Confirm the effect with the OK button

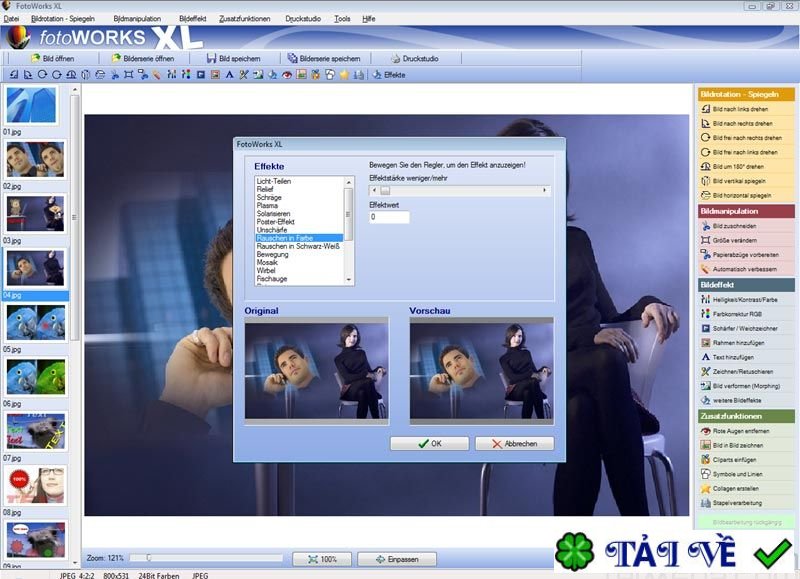pos(429,444)
